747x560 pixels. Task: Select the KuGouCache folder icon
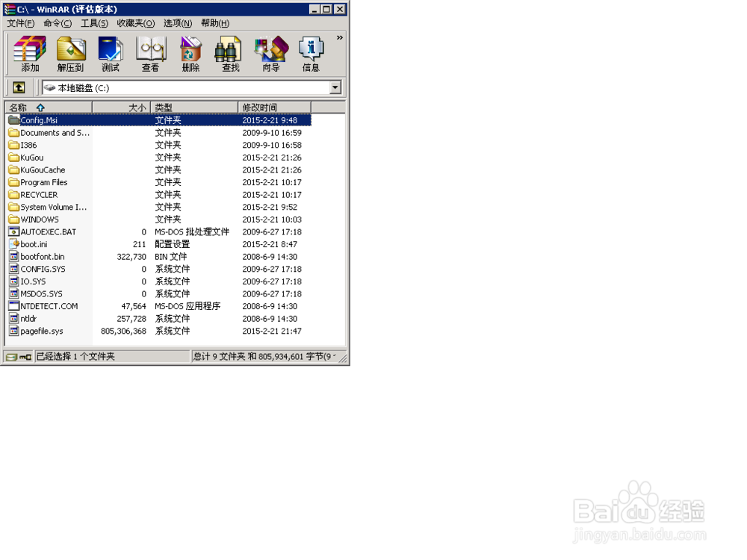click(13, 169)
